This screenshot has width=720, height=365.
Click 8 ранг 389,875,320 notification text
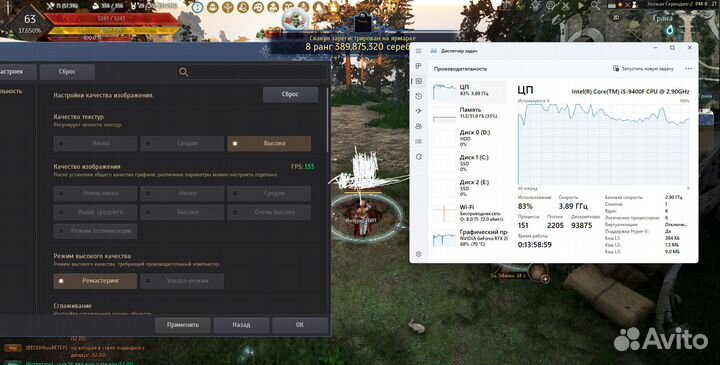coord(358,46)
